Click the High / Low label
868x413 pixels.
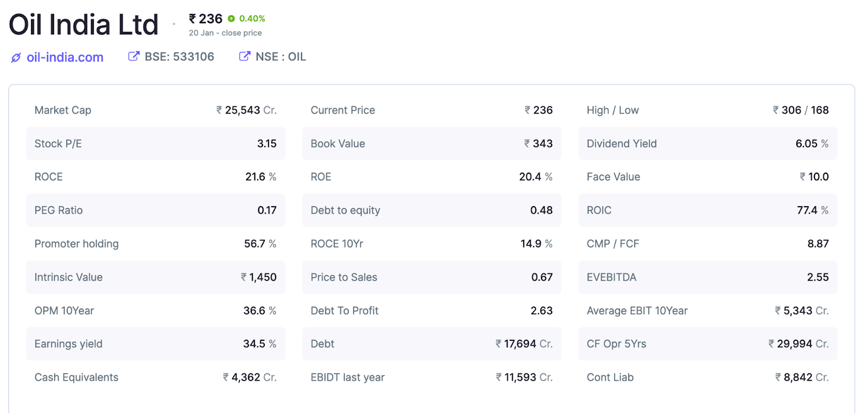click(613, 110)
